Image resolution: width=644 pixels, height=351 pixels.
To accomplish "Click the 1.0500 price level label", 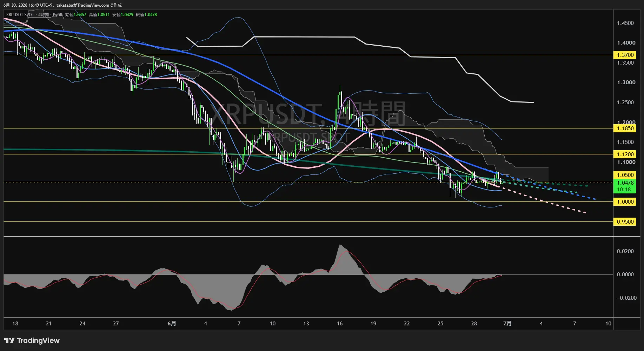I will (x=625, y=175).
